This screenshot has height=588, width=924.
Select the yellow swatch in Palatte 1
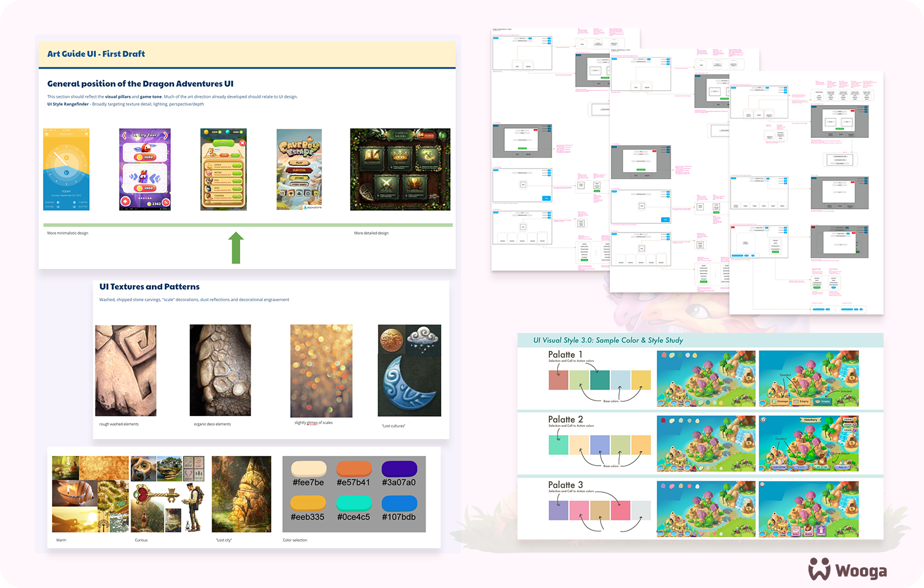[x=641, y=380]
